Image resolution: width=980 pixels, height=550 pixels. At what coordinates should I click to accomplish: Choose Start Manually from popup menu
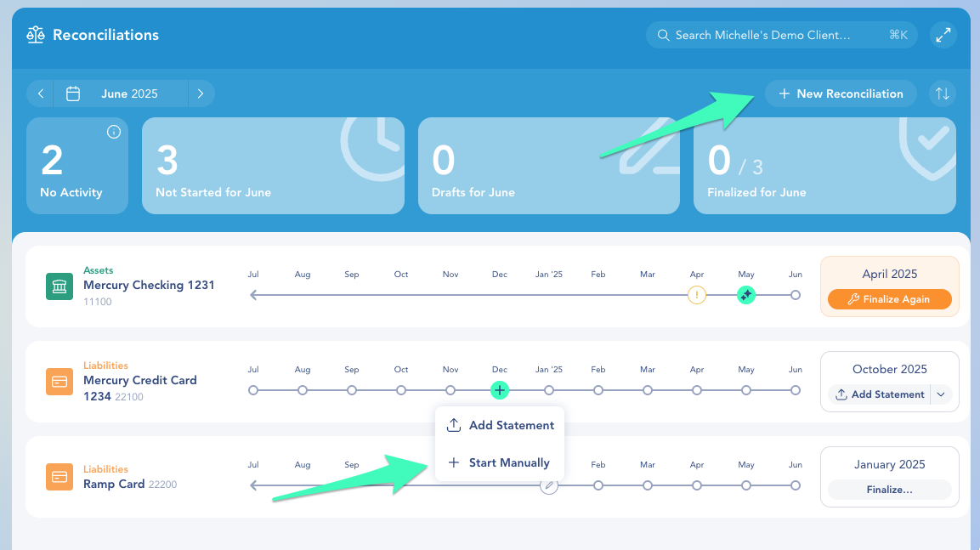click(500, 462)
